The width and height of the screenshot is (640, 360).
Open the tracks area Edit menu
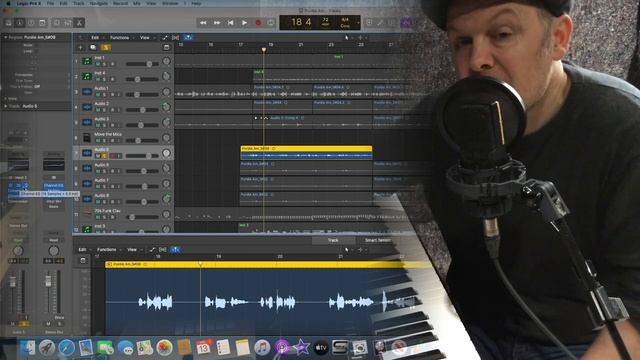point(95,38)
